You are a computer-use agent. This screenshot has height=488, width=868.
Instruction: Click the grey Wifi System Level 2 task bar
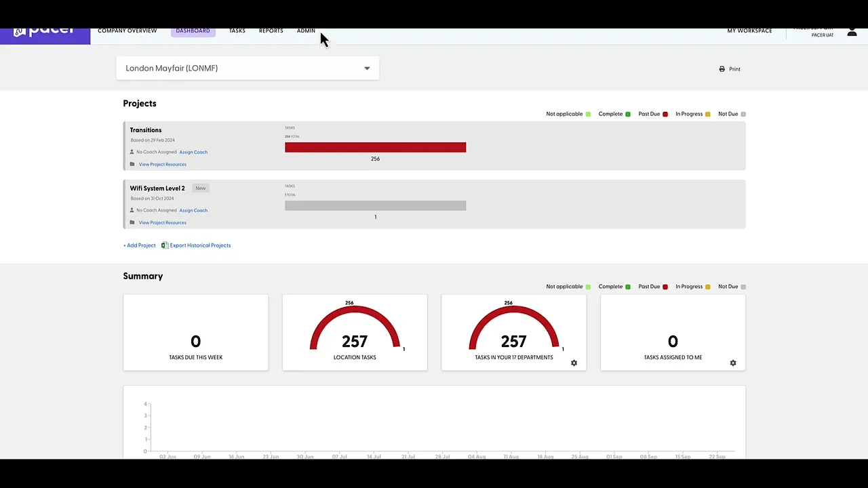(375, 205)
